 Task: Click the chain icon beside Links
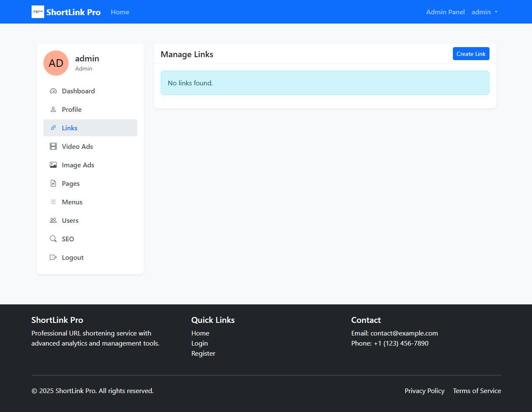point(53,128)
